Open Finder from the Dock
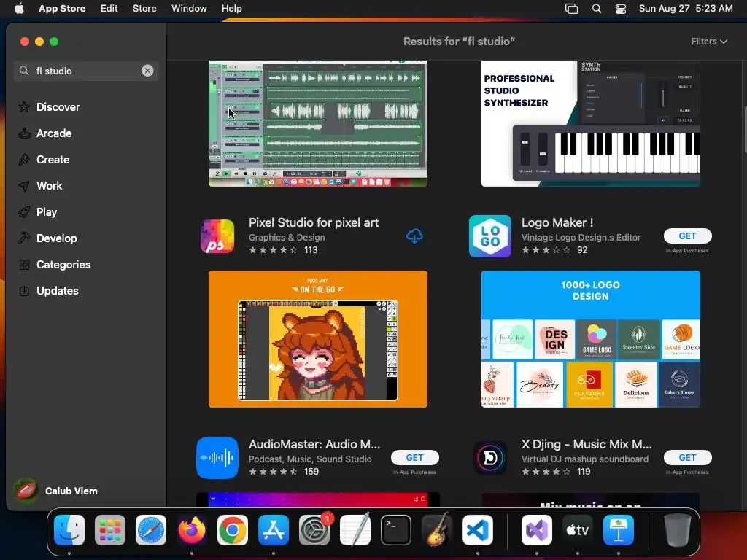747x560 pixels. (x=69, y=530)
